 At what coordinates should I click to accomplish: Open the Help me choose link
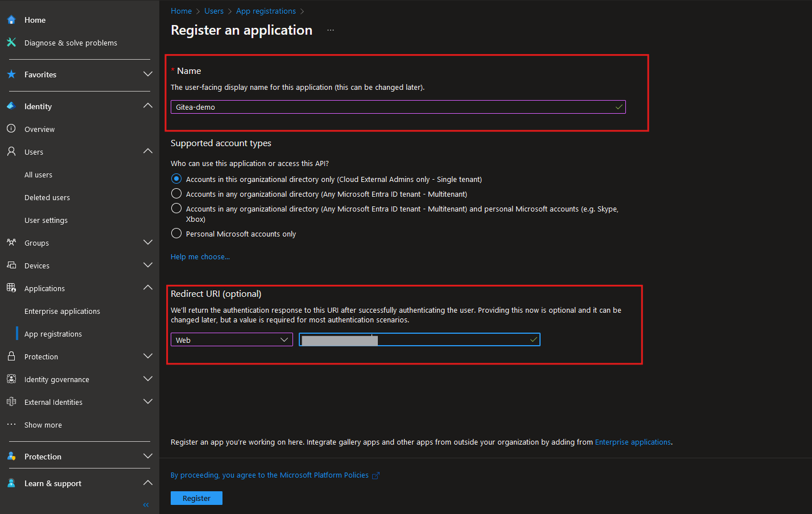click(200, 257)
